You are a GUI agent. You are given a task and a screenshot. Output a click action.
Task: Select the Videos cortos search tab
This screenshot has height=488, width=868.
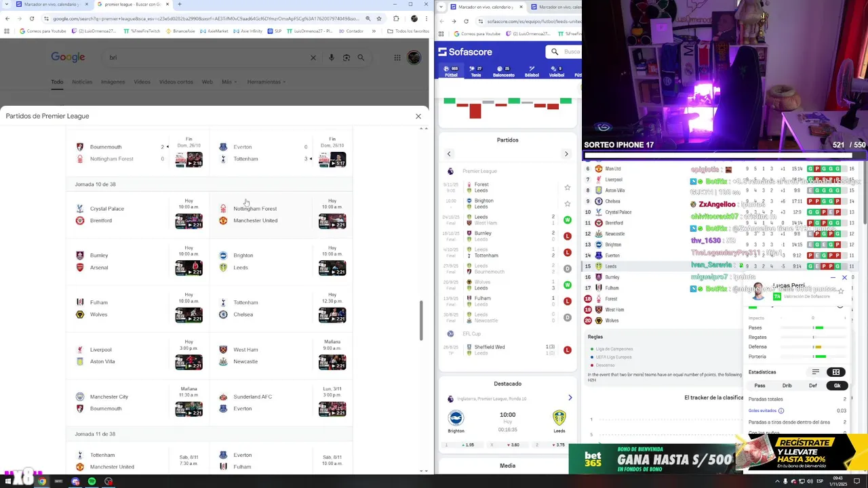(x=176, y=82)
